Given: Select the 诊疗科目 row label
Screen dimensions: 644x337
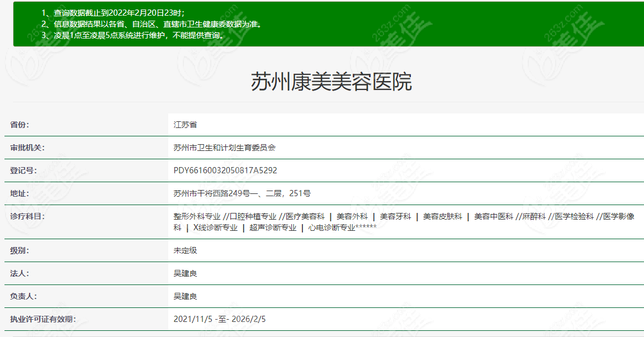Looking at the screenshot, I should [27, 216].
